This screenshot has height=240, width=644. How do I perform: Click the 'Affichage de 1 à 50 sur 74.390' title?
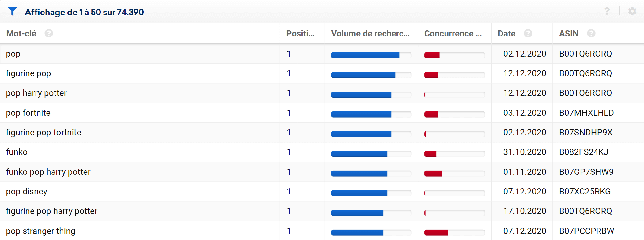point(84,12)
